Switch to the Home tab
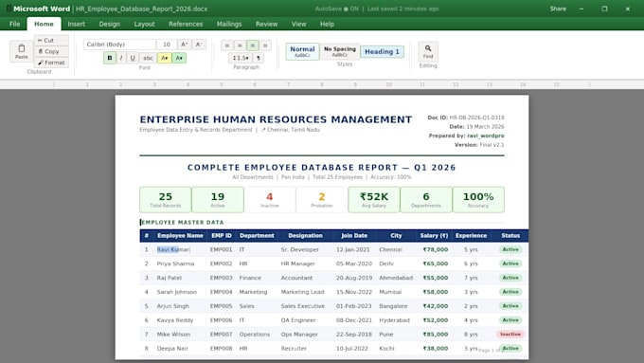The image size is (644, 363). tap(44, 24)
